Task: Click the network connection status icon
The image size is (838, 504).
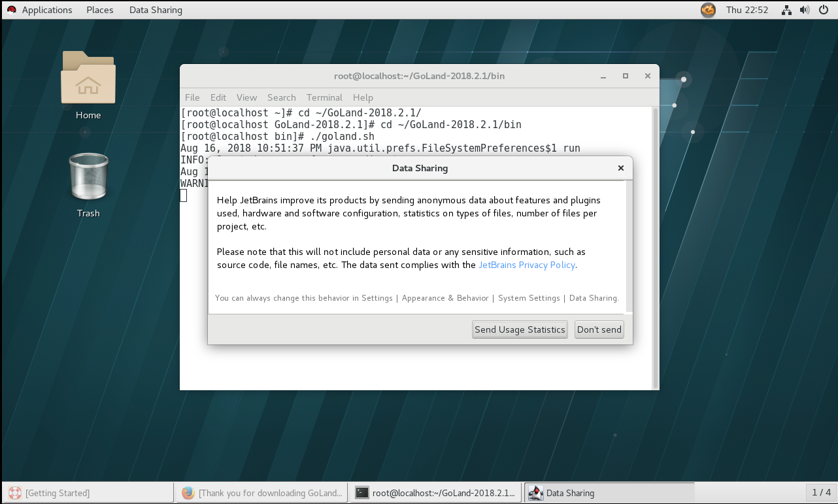Action: (787, 10)
